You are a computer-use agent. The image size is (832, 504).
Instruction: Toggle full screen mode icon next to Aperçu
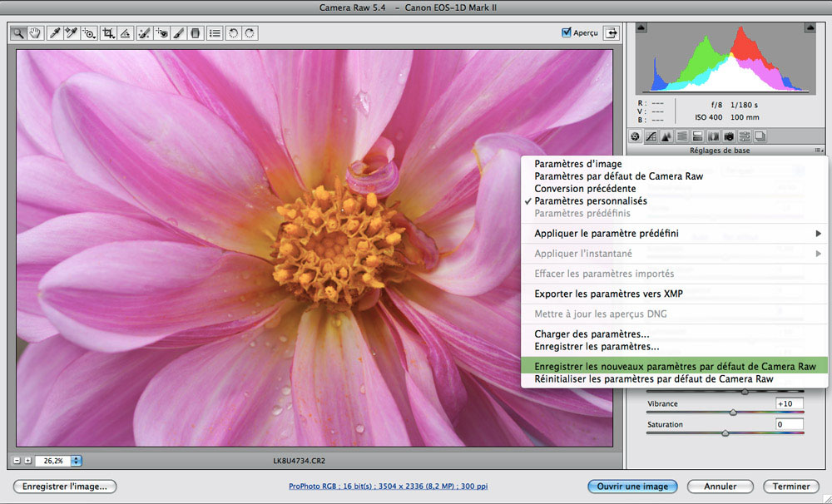coord(612,33)
